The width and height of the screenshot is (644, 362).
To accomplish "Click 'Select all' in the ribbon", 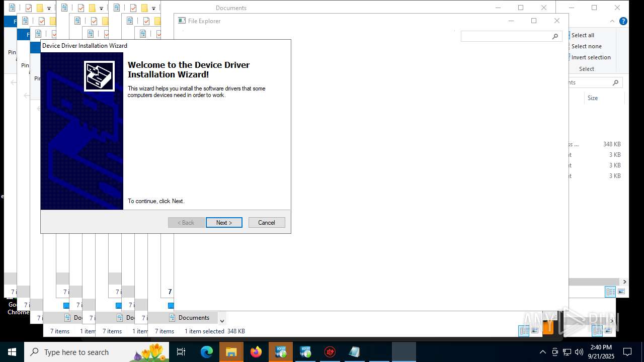I will coord(583,35).
